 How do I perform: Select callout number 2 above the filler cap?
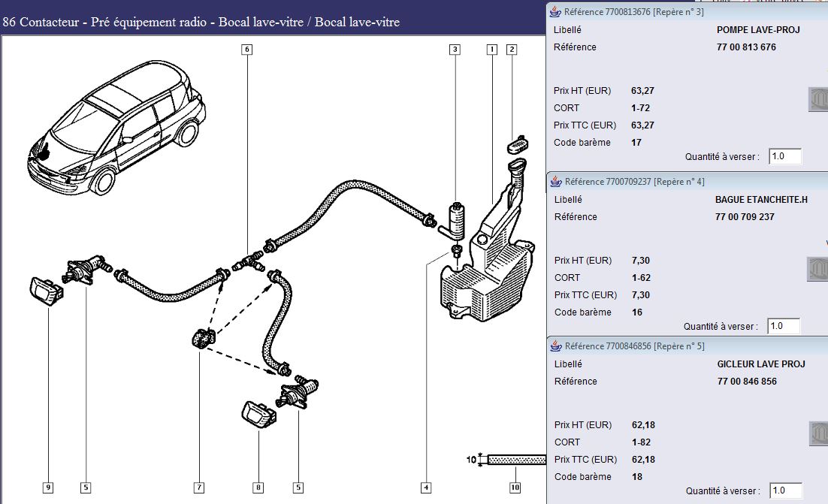coord(512,50)
